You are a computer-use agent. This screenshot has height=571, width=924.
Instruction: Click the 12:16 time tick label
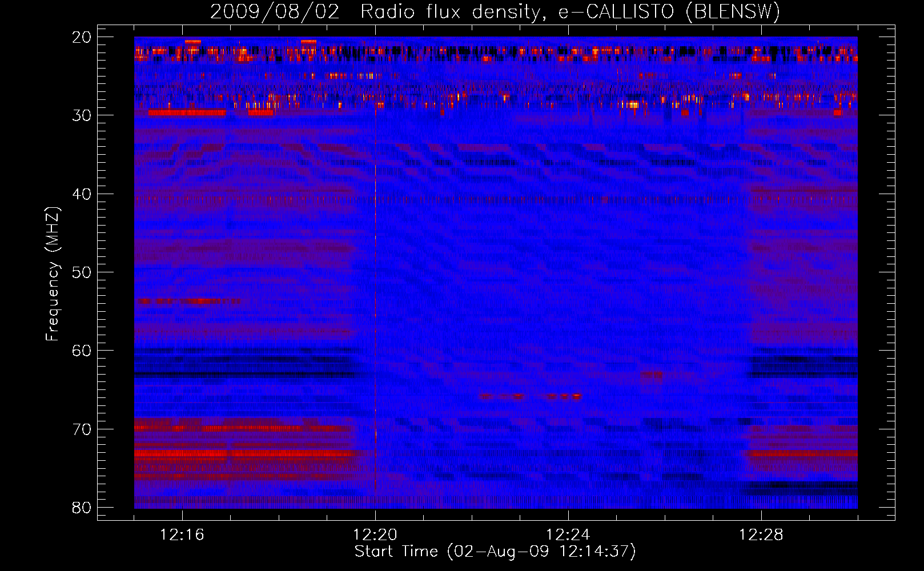[182, 535]
